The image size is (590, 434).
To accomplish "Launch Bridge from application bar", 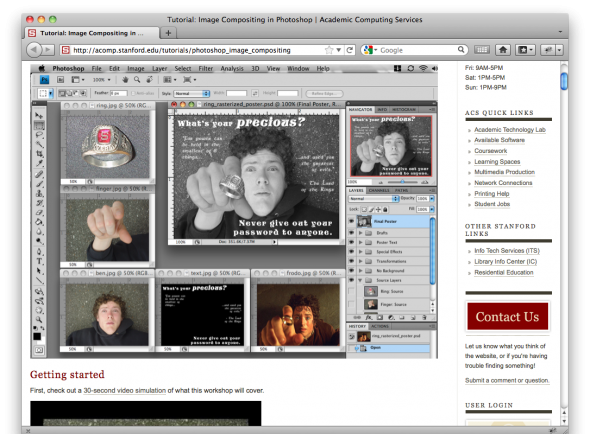I will coord(60,79).
